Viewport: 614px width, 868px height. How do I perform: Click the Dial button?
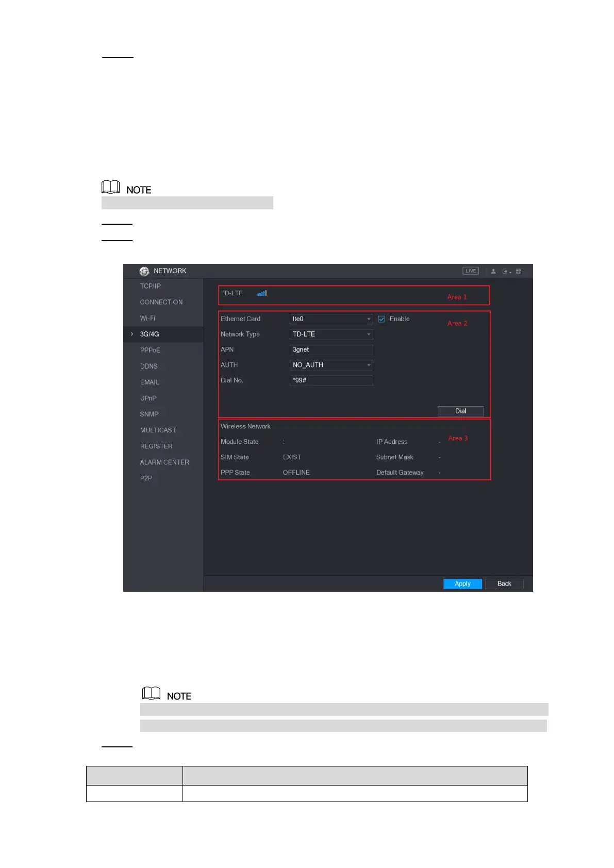pyautogui.click(x=461, y=411)
